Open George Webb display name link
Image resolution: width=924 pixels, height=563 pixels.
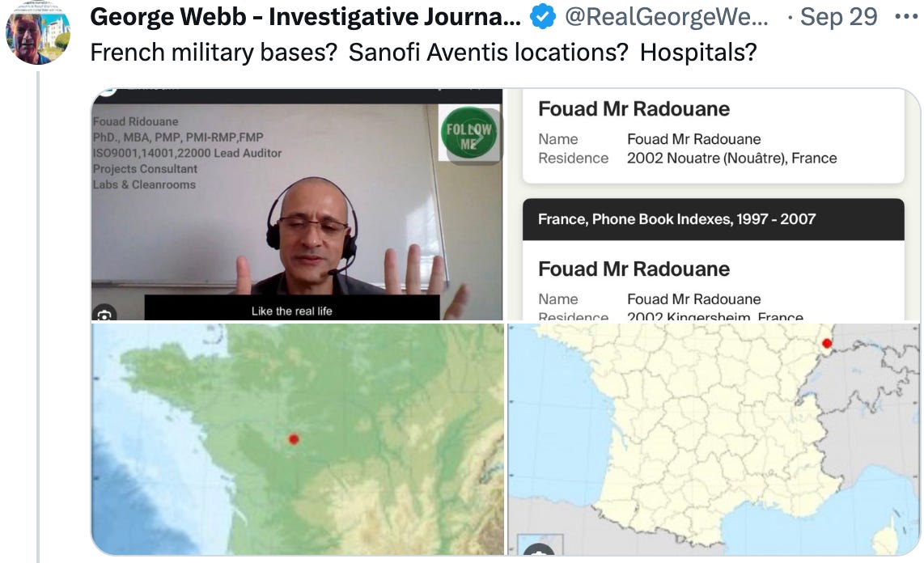click(x=305, y=17)
